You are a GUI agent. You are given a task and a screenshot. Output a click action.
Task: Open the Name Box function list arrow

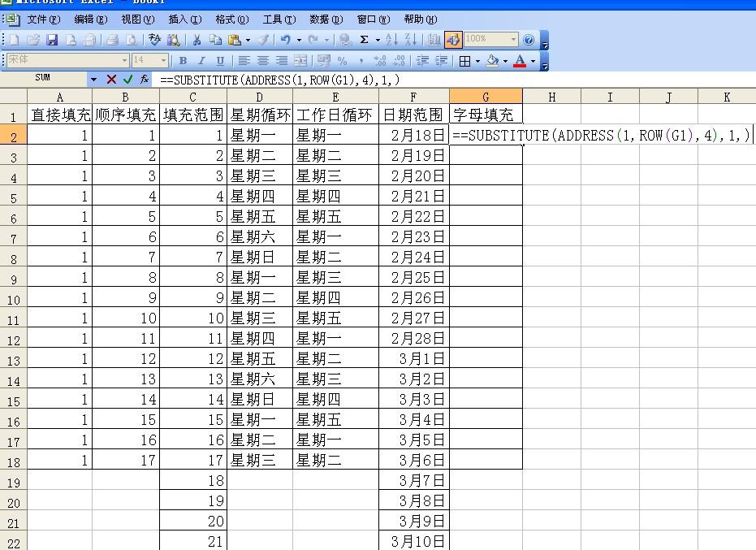pos(93,79)
